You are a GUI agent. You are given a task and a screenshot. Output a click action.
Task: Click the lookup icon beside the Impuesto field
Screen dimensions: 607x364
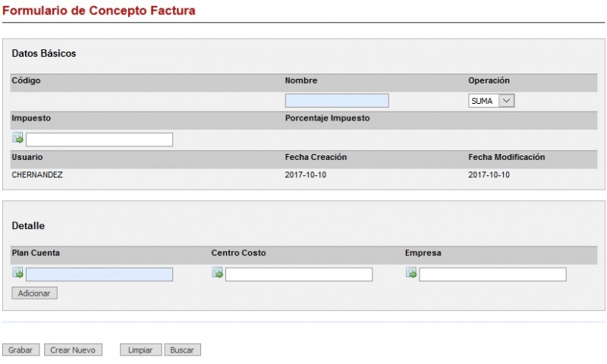pyautogui.click(x=17, y=138)
